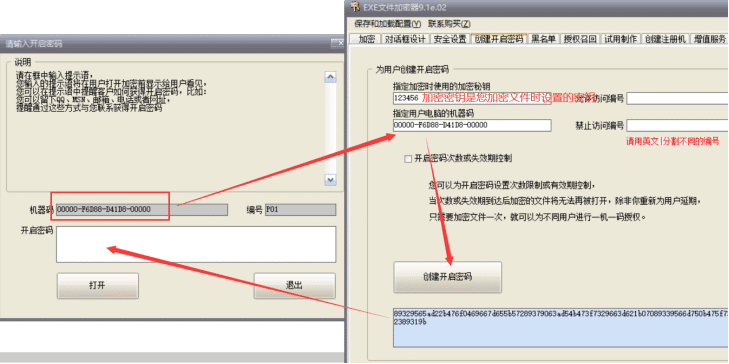Select the 安全设置 tab
The image size is (729, 364).
coord(450,39)
